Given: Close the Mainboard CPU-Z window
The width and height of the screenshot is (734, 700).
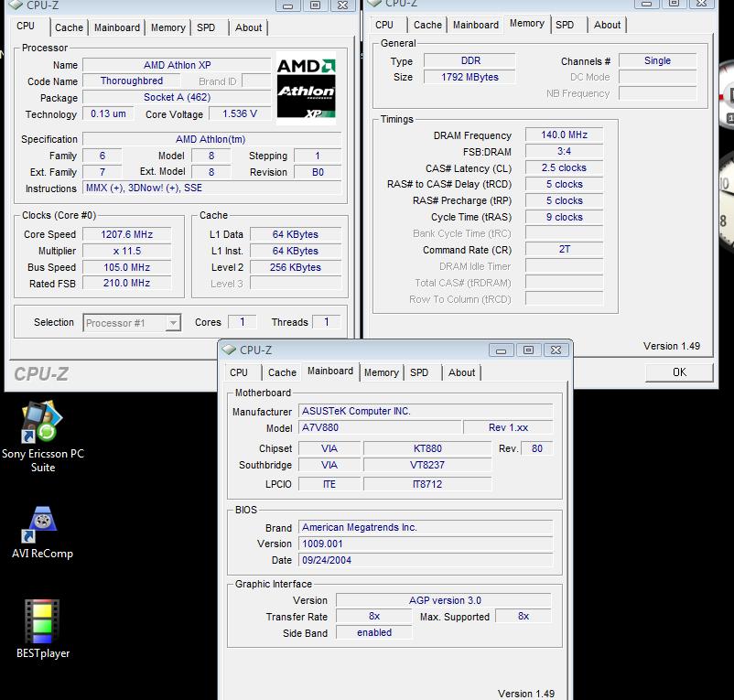Looking at the screenshot, I should (556, 350).
